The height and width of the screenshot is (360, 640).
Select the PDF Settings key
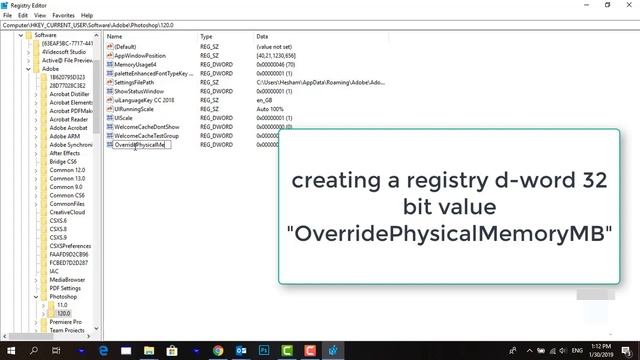[65, 289]
